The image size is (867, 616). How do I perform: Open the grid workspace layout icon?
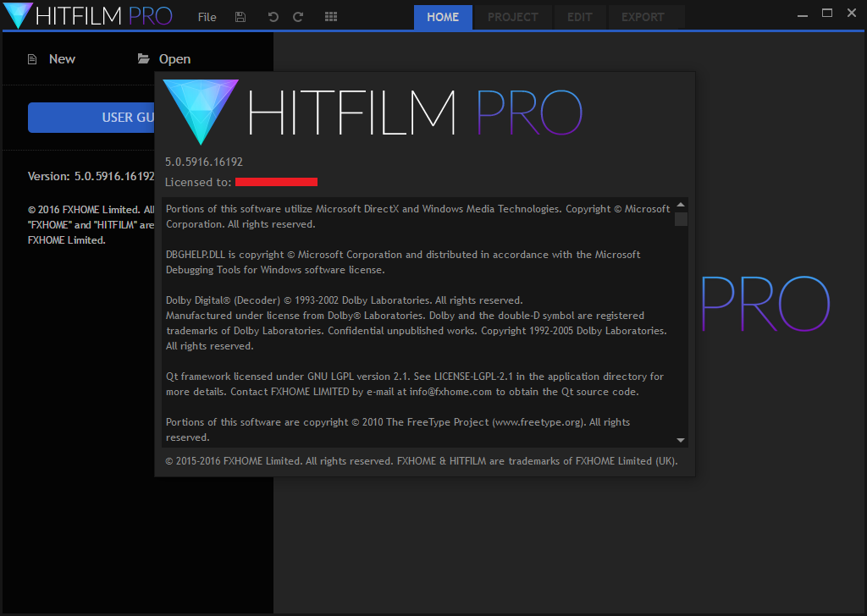click(x=331, y=17)
